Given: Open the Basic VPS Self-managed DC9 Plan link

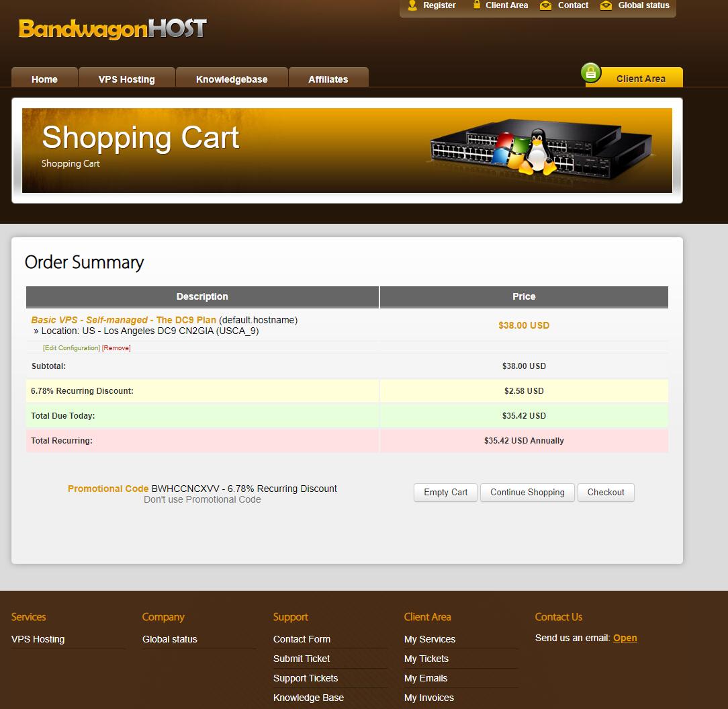Looking at the screenshot, I should coord(124,320).
